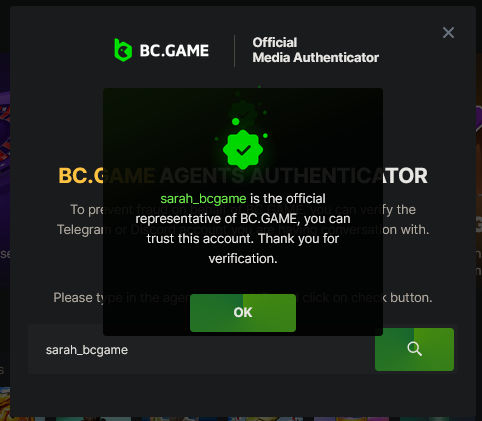
Task: Click the green BC.GAME mascot logo icon
Action: [x=123, y=50]
